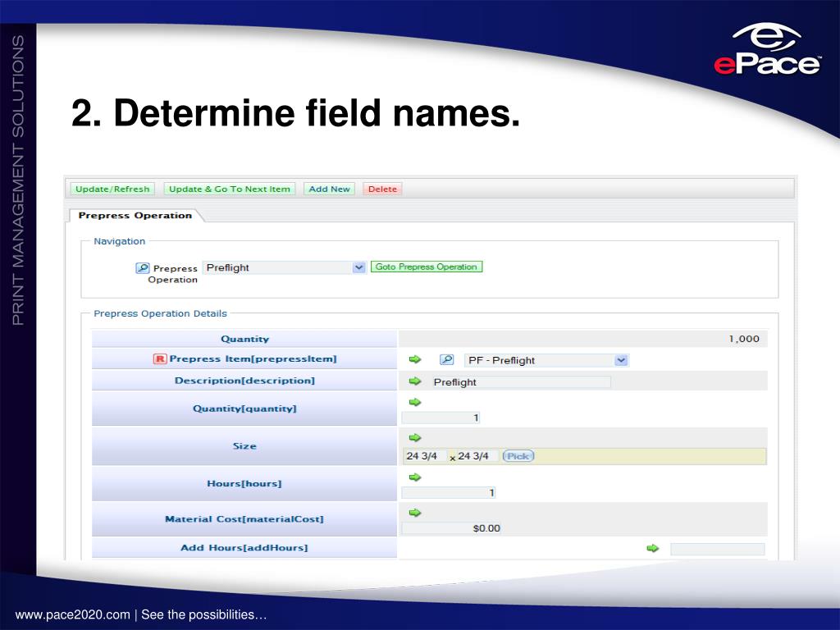Click the red Delete button

382,189
